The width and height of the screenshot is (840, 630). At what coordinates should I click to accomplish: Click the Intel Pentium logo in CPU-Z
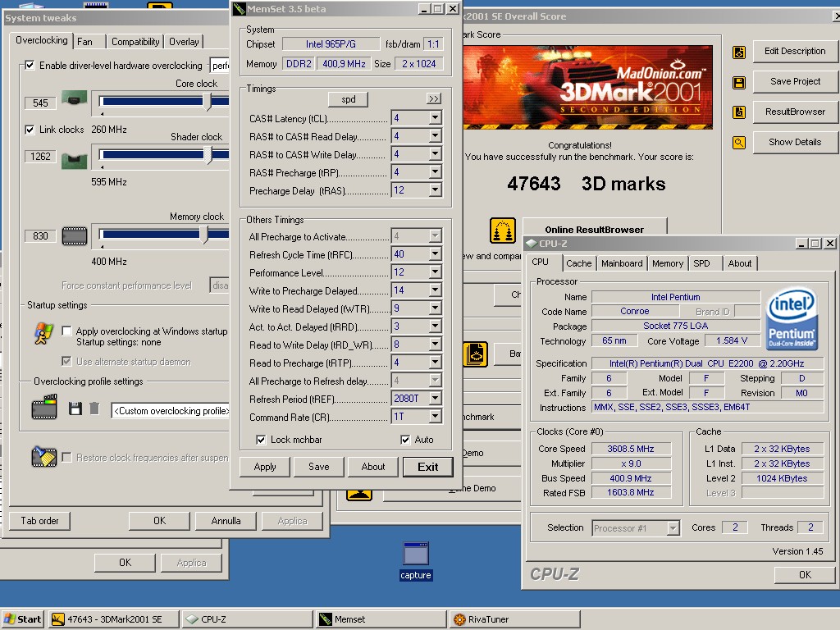pos(792,318)
